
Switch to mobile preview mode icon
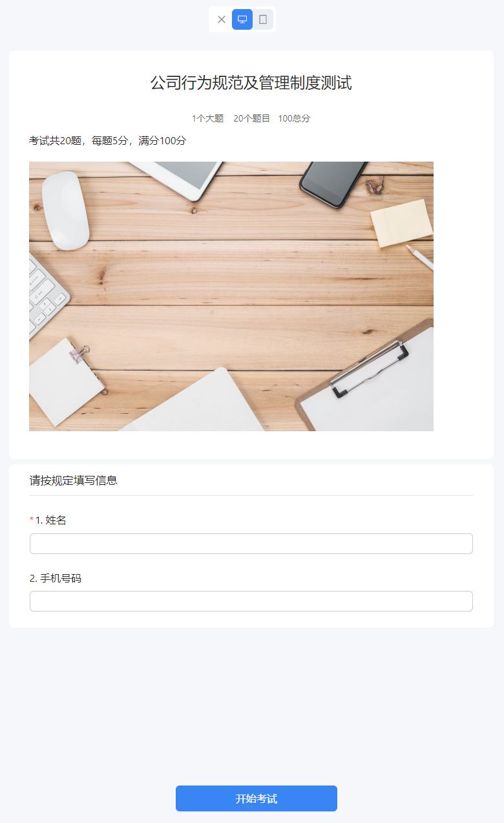point(263,19)
